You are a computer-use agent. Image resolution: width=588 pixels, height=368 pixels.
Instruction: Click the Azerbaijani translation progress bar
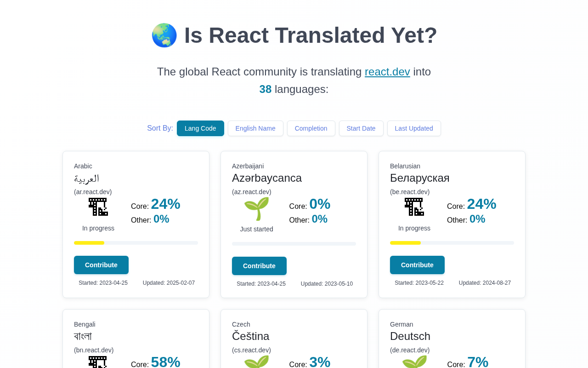click(294, 244)
